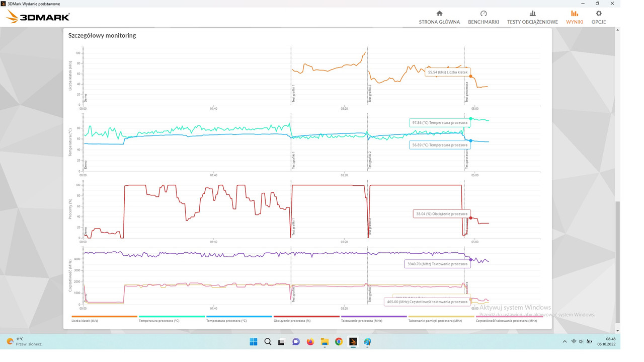
Task: Open taskbar Search
Action: (268, 342)
